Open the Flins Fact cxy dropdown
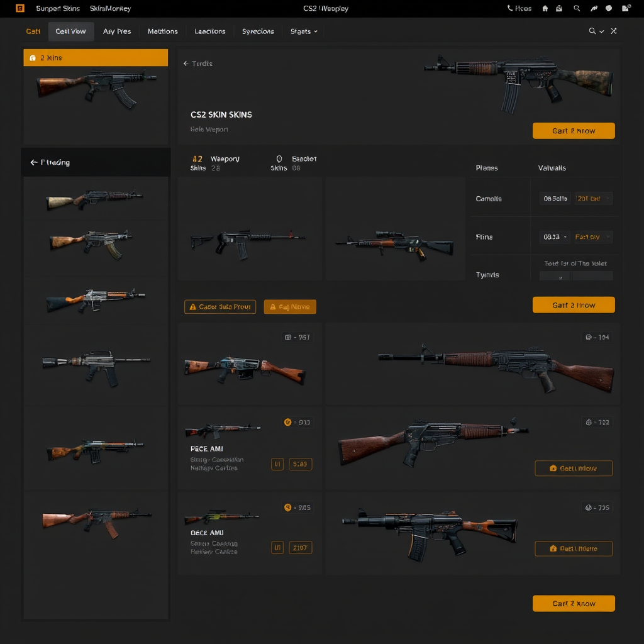This screenshot has width=644, height=644. 594,237
